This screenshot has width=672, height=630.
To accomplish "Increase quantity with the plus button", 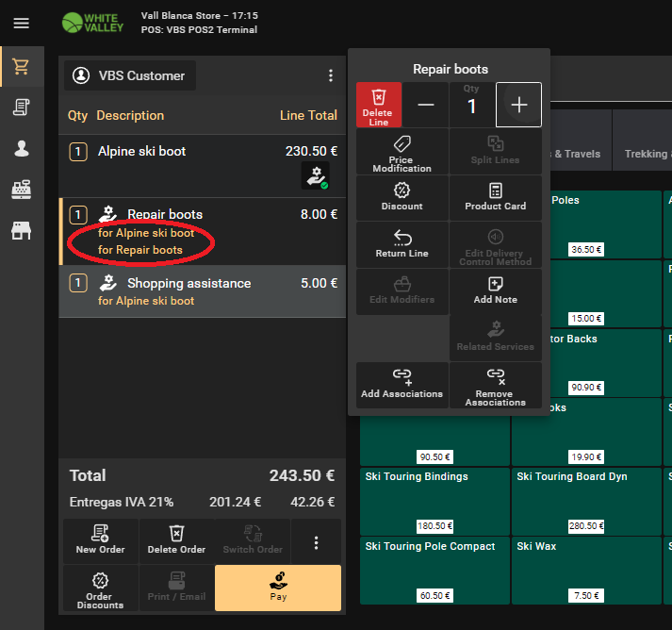I will pyautogui.click(x=518, y=105).
